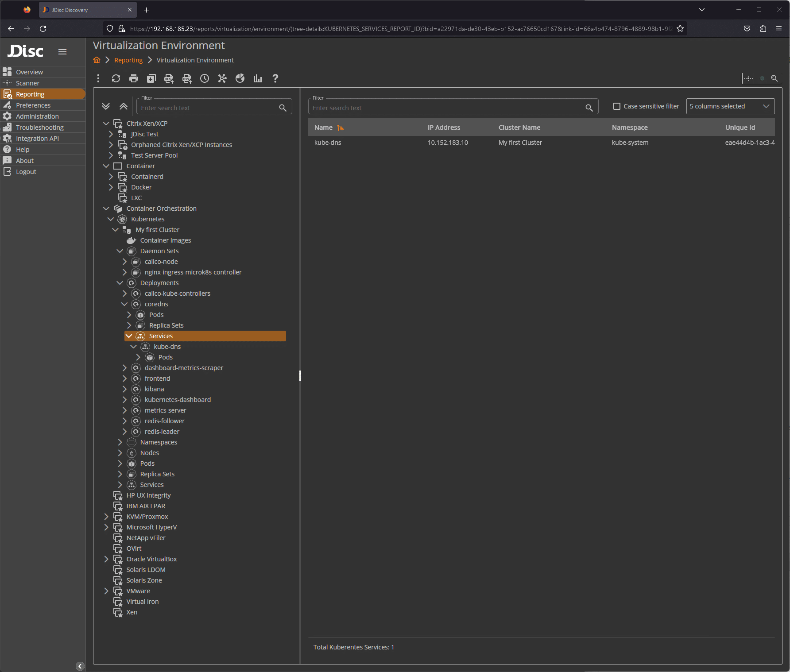Open the bar chart view
Viewport: 790px width, 672px height.
pyautogui.click(x=257, y=78)
